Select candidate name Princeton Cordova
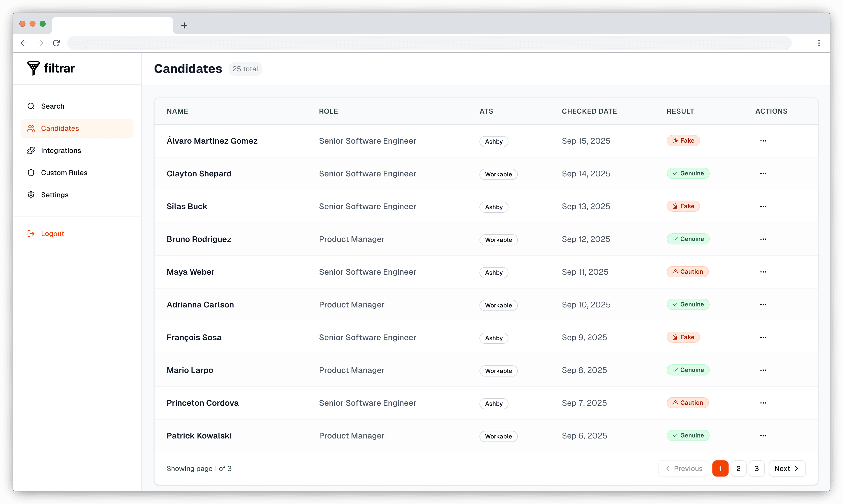 point(202,403)
